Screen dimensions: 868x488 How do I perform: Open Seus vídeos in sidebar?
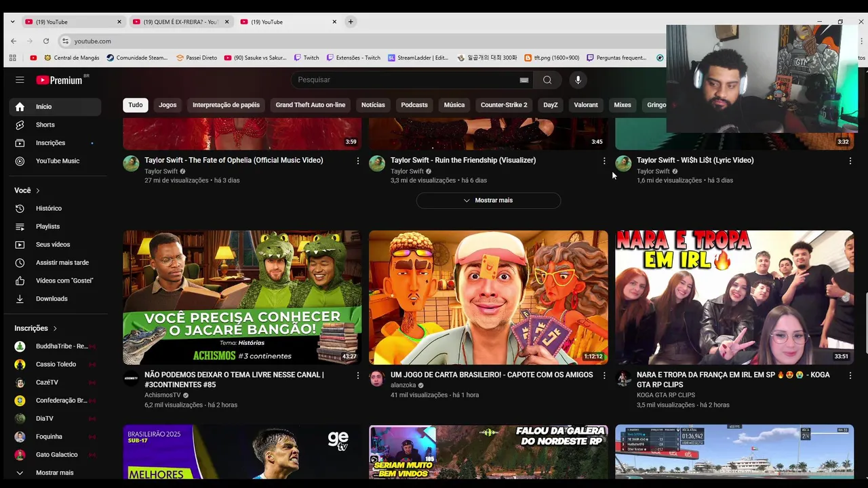[x=56, y=245]
